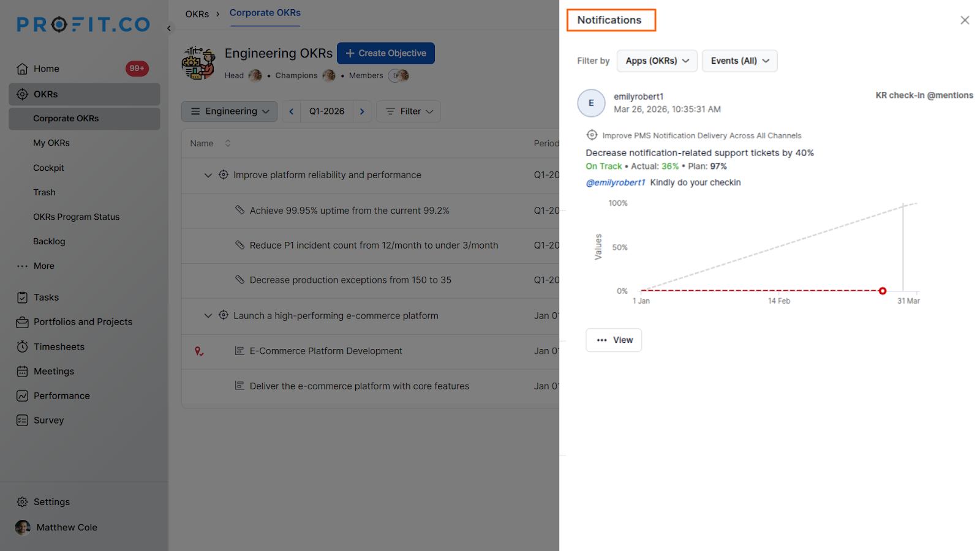The image size is (980, 551).
Task: Go to next quarter arrow
Action: (x=362, y=111)
